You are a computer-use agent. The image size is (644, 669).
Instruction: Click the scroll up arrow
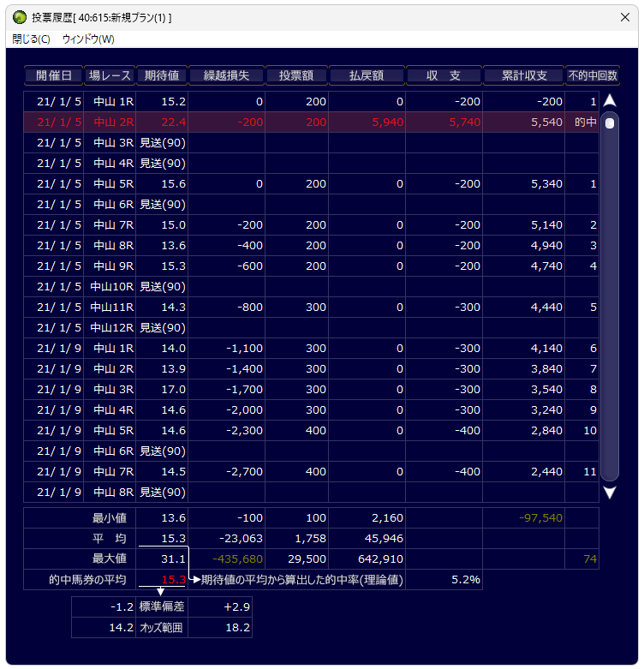(x=610, y=100)
